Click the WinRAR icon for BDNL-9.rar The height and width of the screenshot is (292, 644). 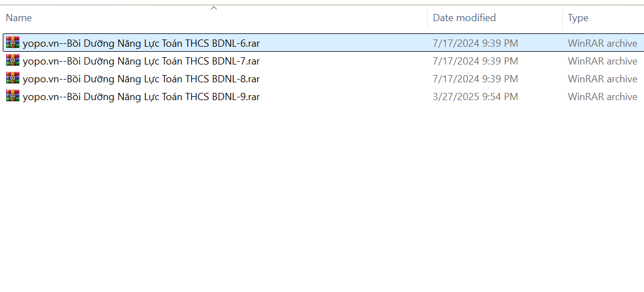click(13, 96)
